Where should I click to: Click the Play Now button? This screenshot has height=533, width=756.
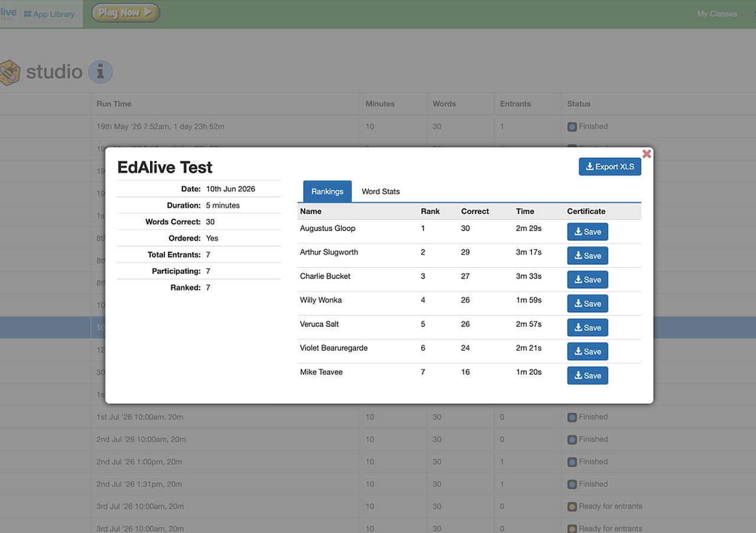[125, 12]
